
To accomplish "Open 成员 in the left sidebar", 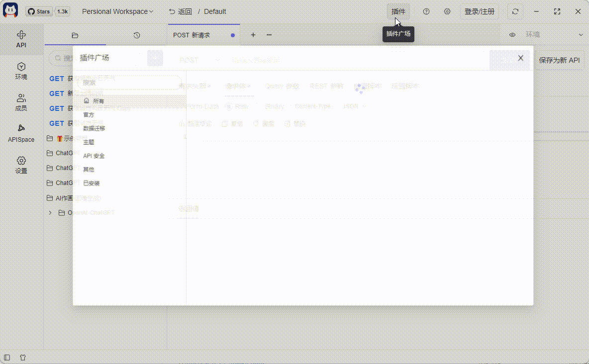I will pyautogui.click(x=21, y=102).
